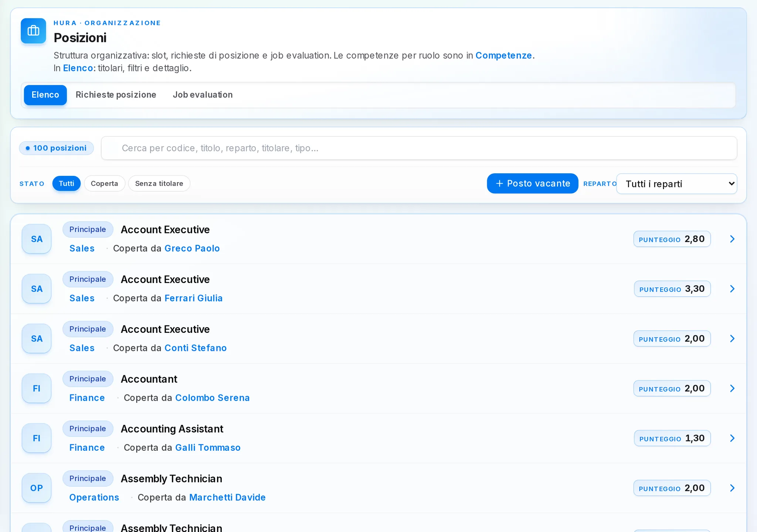The image size is (757, 532).
Task: Click OP badge in Marchetti Davide row
Action: pyautogui.click(x=37, y=488)
